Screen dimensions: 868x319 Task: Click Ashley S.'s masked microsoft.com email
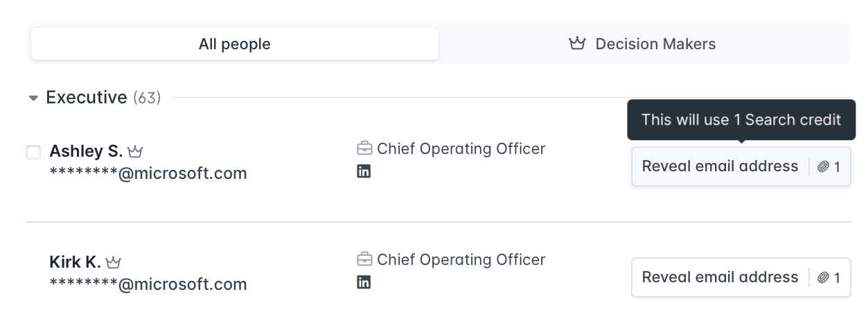[148, 173]
